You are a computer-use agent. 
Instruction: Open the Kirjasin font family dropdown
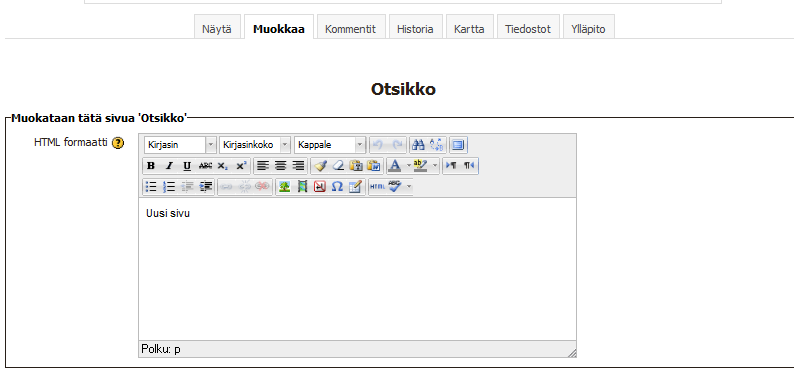click(180, 145)
